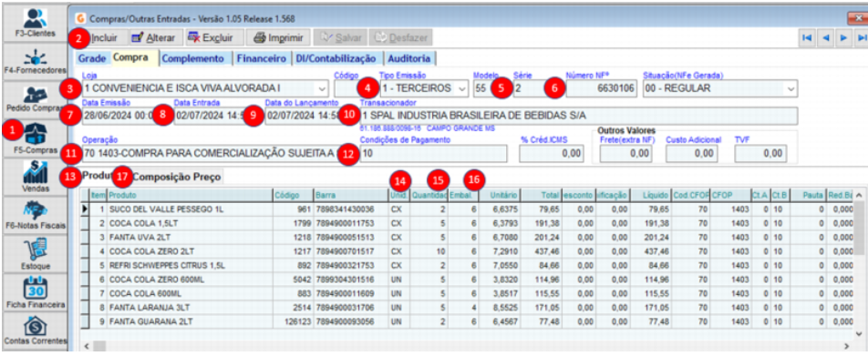Open the Contas Correntes sidebar icon
868x356 pixels.
pyautogui.click(x=35, y=331)
